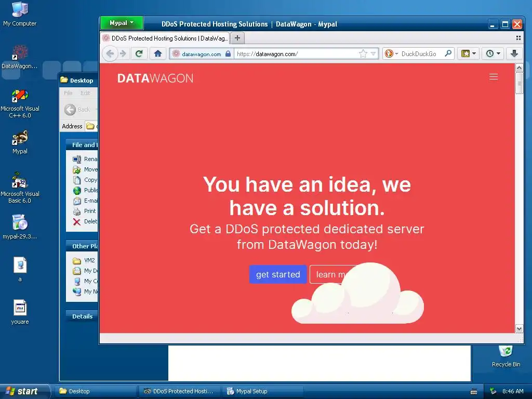The width and height of the screenshot is (532, 399).
Task: Click the network connection tray icon
Action: 494,391
